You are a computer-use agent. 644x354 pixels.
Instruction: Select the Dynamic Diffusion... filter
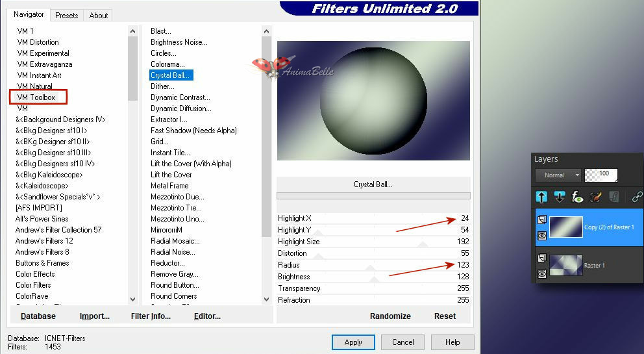click(x=180, y=108)
